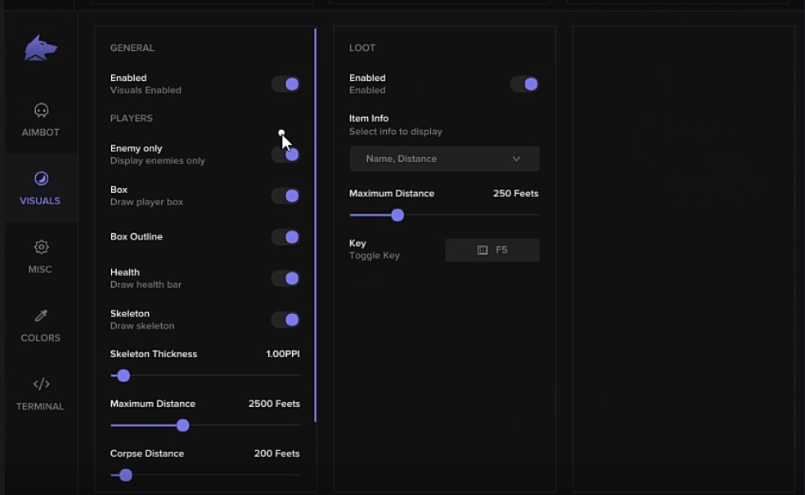Click 'Draw player box' description
805x495 pixels.
tap(146, 202)
